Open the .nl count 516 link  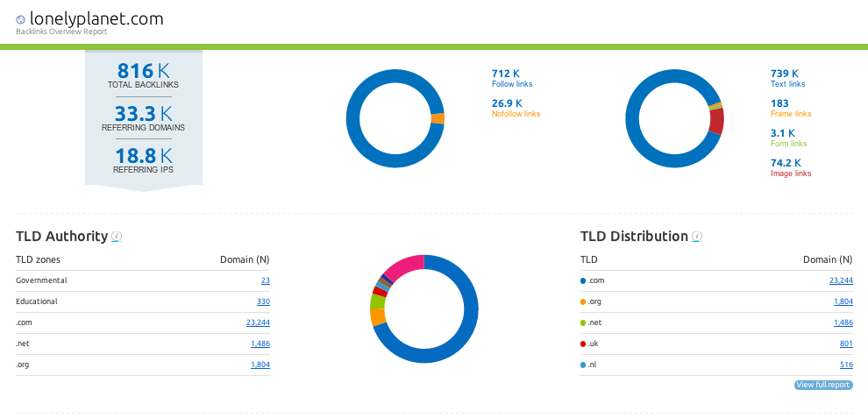point(846,365)
